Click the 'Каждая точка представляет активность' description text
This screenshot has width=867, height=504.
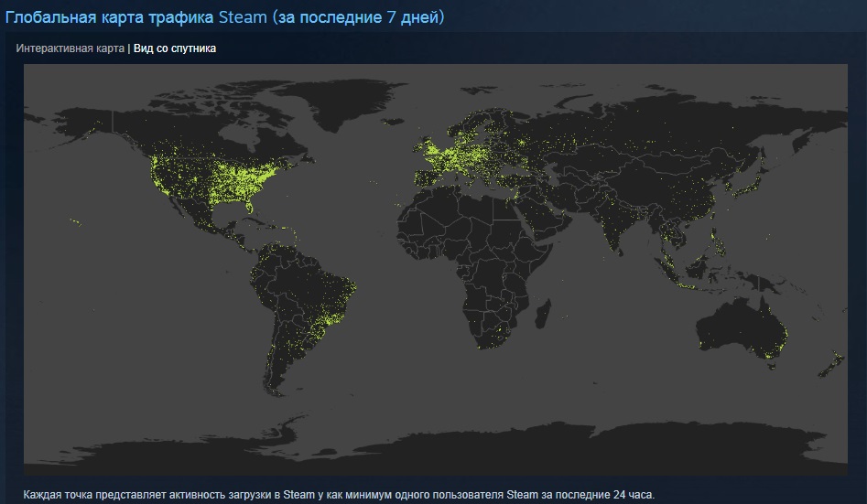coord(339,494)
